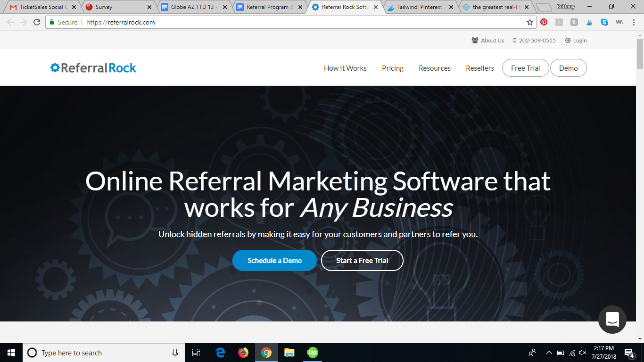Image resolution: width=644 pixels, height=362 pixels.
Task: Click the Skype extension icon
Action: pos(604,22)
